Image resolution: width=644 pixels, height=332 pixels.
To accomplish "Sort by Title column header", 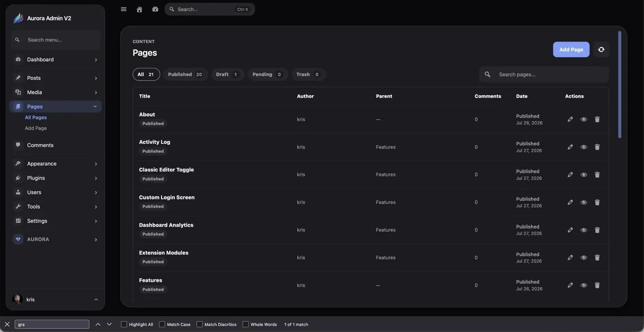I will click(x=144, y=96).
